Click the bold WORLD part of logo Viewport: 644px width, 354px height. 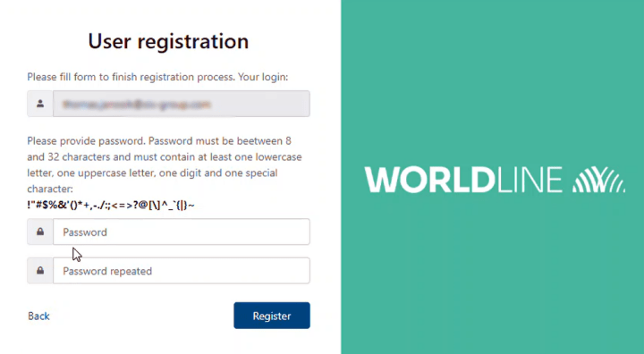(x=429, y=180)
